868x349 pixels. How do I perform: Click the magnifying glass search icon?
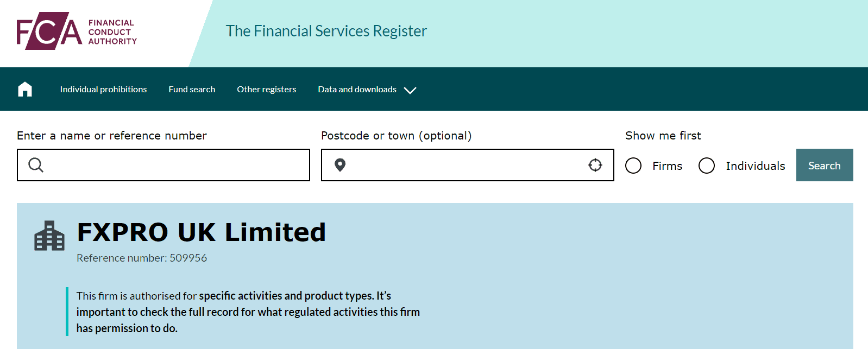[x=36, y=165]
